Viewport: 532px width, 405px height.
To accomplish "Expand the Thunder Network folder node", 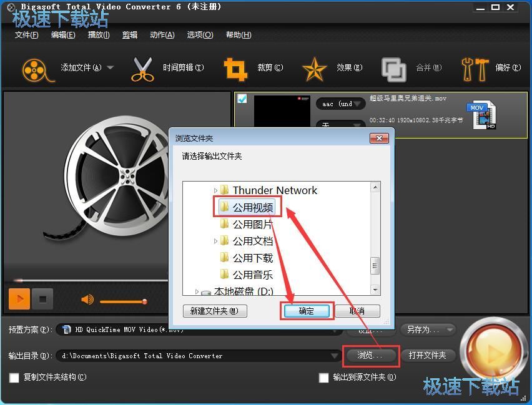I will click(215, 190).
